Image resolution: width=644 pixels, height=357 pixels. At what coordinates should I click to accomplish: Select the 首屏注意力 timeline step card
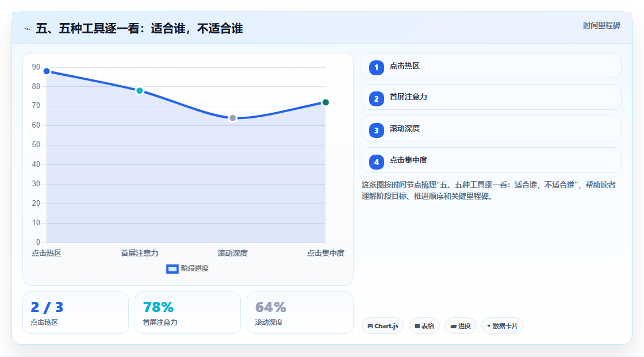click(x=491, y=97)
